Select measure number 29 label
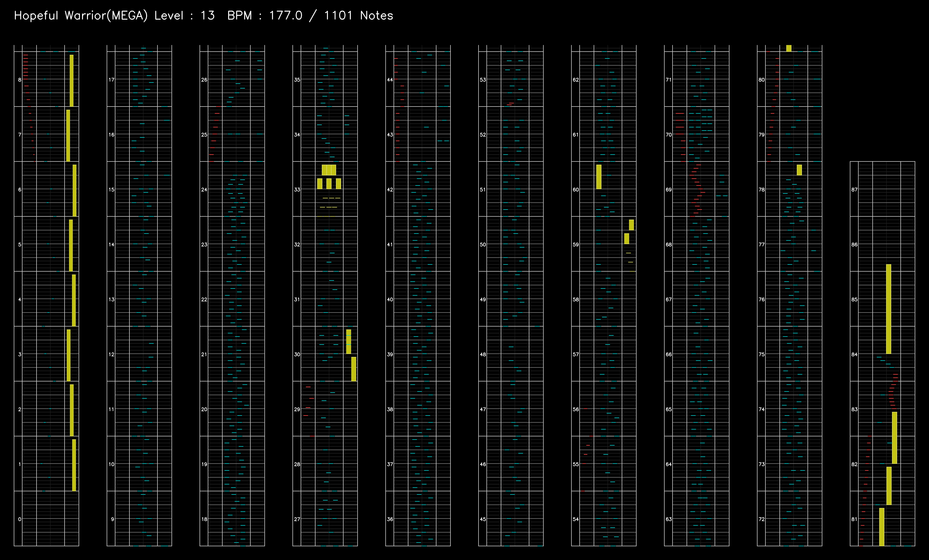 (x=297, y=410)
